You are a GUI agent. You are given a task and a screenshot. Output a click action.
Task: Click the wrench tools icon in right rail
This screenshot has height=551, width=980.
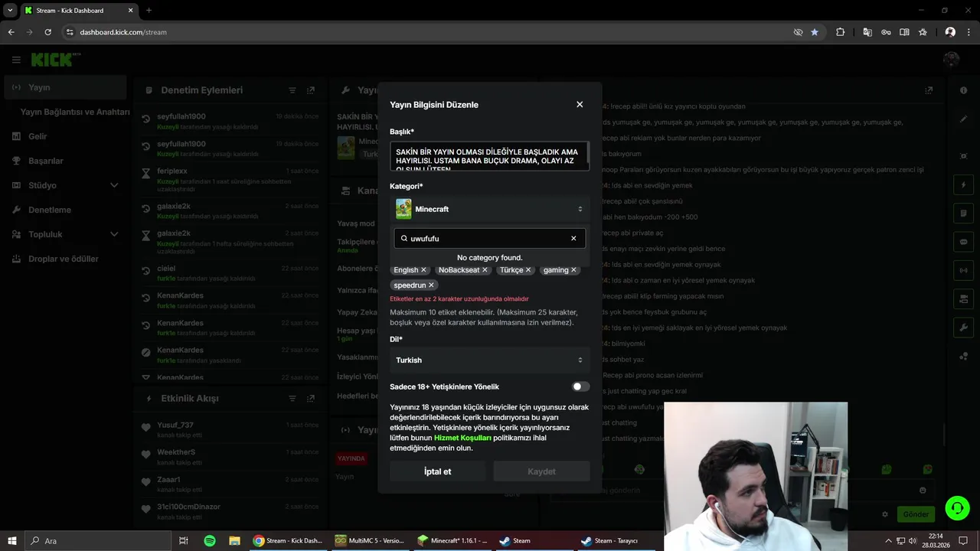[963, 328]
